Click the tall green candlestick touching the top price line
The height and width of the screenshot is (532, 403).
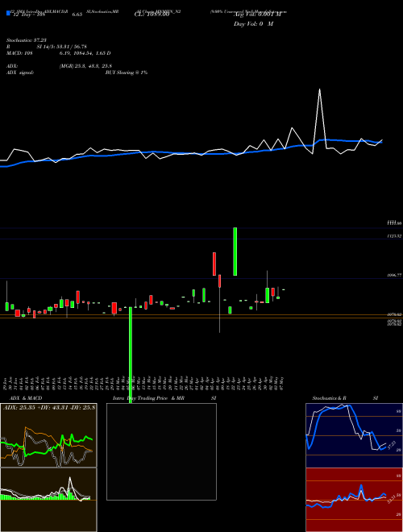coord(235,251)
